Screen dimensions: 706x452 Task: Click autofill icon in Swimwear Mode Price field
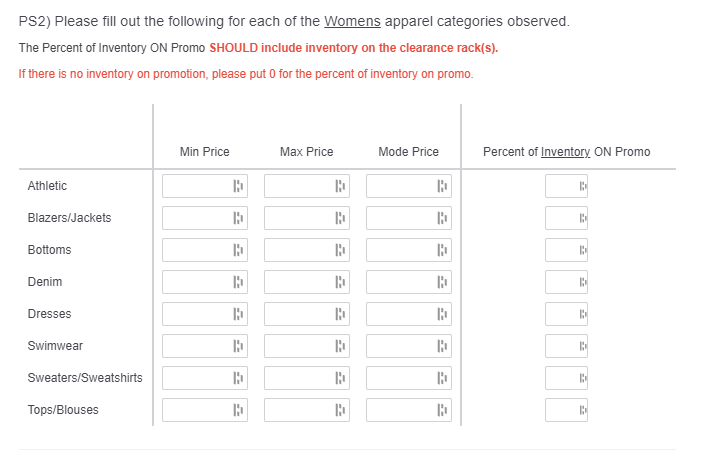[441, 346]
